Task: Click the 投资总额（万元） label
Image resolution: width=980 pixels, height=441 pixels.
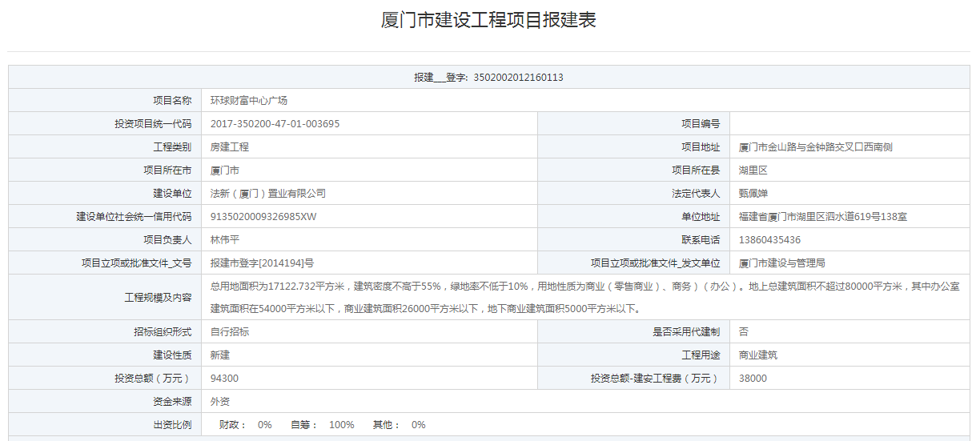Action: (153, 379)
